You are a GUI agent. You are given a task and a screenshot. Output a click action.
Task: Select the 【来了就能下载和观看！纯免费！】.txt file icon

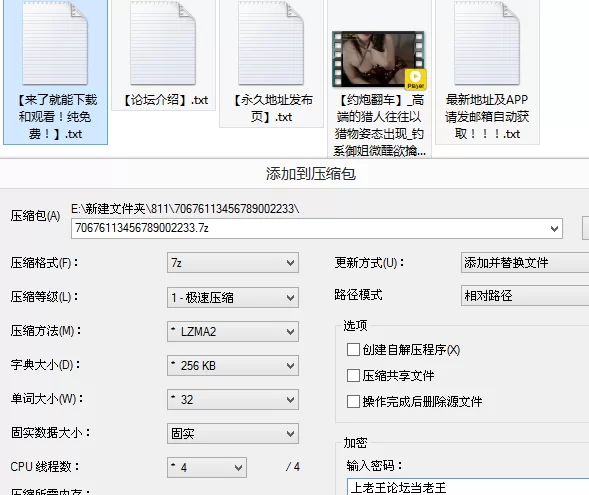tap(55, 44)
